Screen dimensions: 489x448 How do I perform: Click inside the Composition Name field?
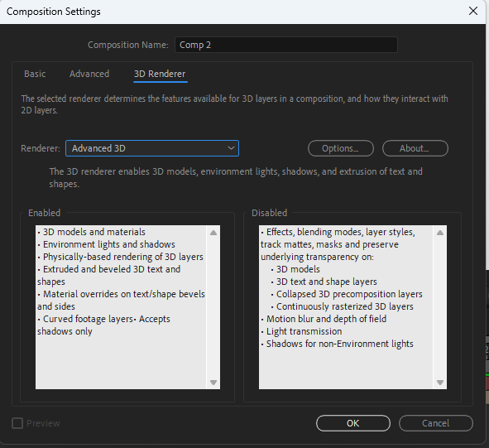tap(286, 45)
